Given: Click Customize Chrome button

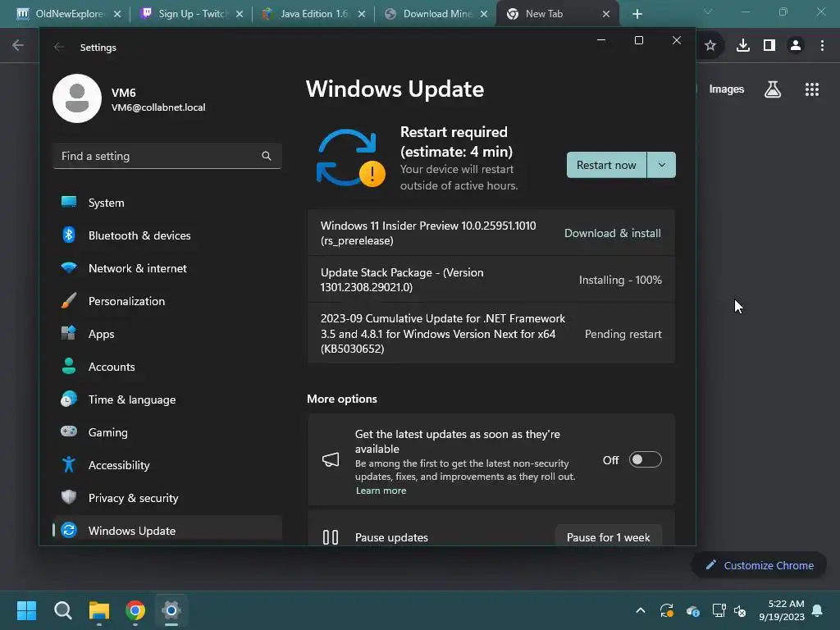Looking at the screenshot, I should pyautogui.click(x=759, y=565).
